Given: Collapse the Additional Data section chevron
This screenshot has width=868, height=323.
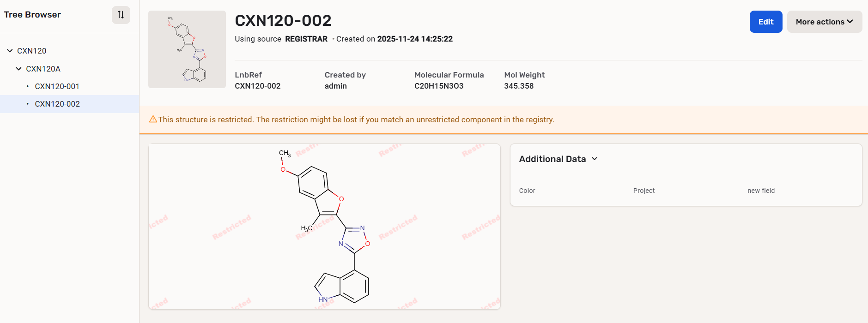Looking at the screenshot, I should point(595,159).
